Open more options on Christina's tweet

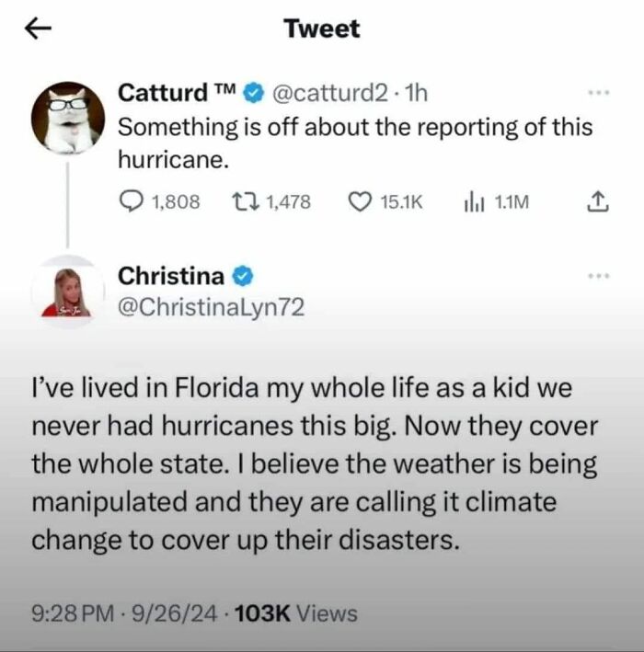click(x=600, y=275)
